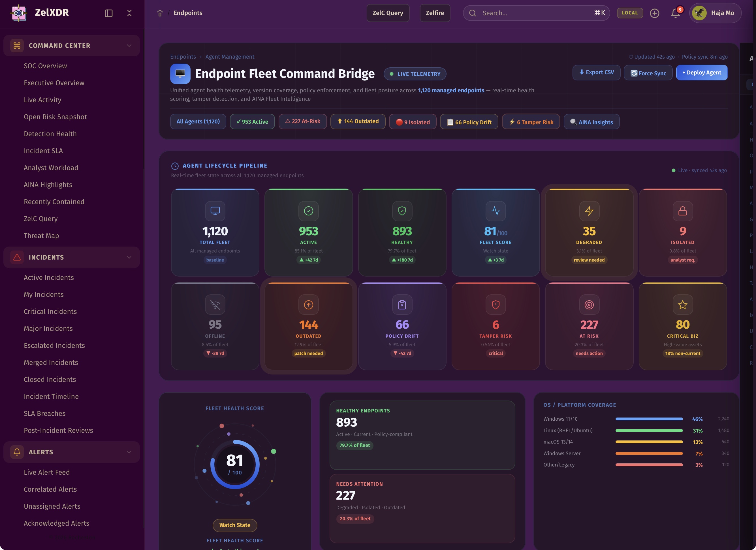
Task: Click the collapse arrows icon beside ZelXDR
Action: point(129,13)
